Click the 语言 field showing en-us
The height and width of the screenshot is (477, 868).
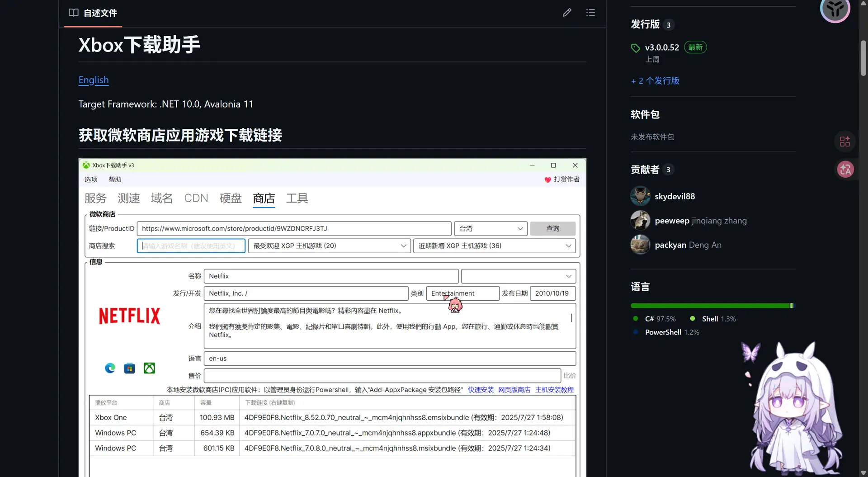(x=390, y=359)
